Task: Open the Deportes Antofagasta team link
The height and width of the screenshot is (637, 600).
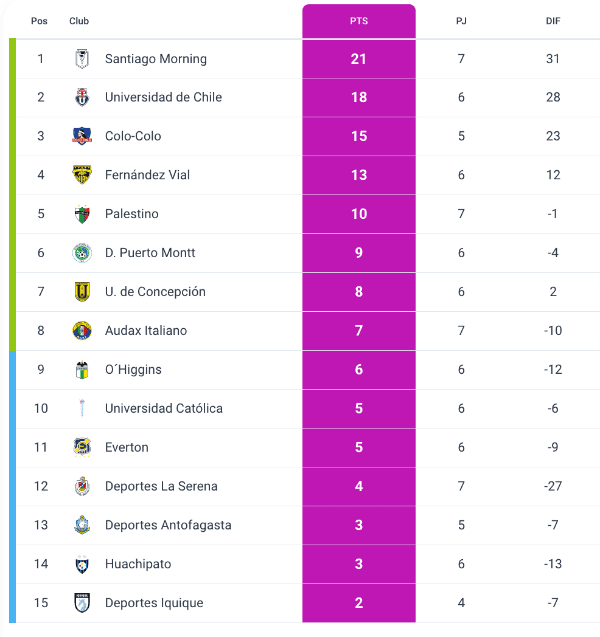Action: click(168, 525)
